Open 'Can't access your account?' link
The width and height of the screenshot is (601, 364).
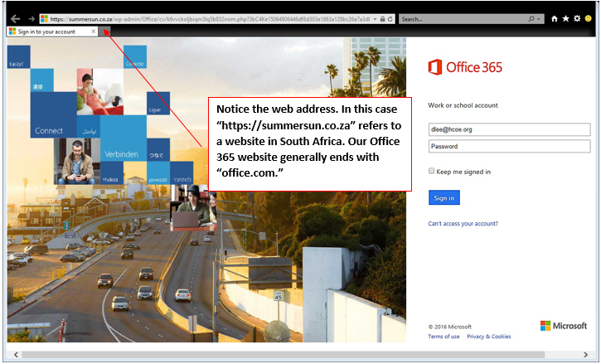point(463,224)
